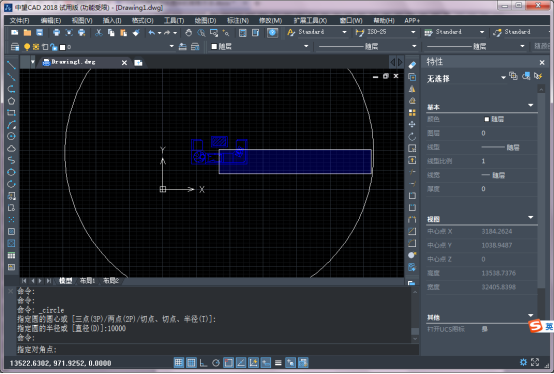
Task: Select the Polygon tool in left toolbar
Action: point(11,101)
